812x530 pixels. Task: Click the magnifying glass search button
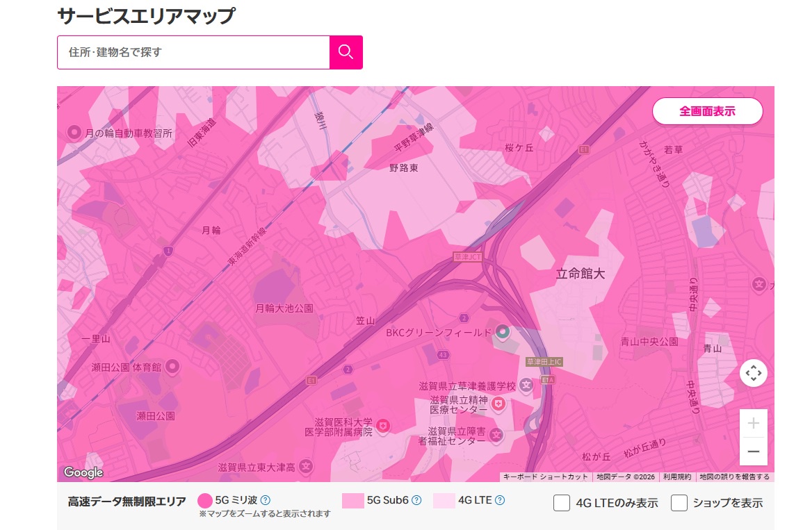[x=346, y=52]
